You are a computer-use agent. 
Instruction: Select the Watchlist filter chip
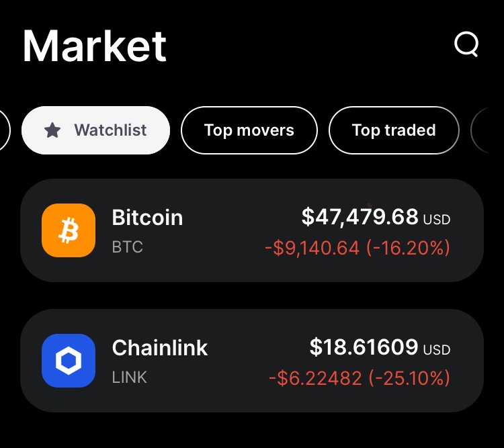tap(96, 130)
